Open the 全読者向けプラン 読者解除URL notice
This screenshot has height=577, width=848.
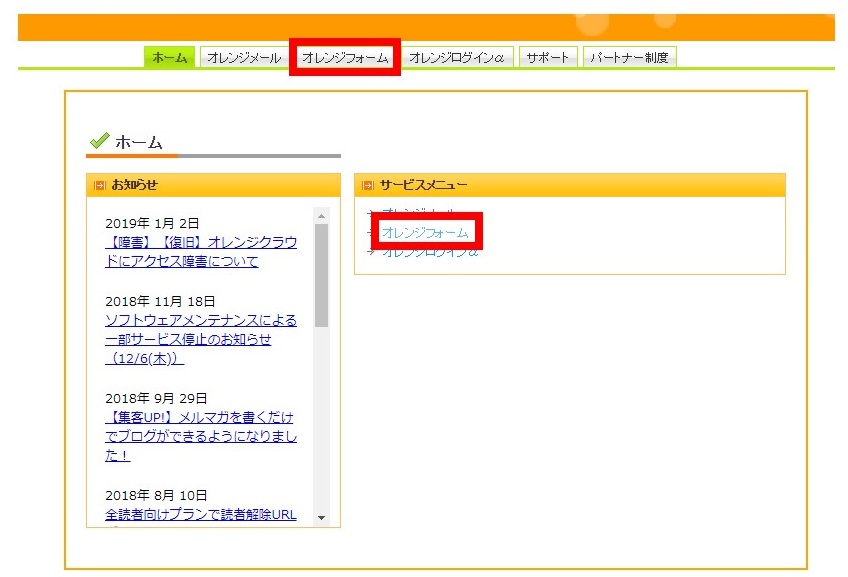[200, 515]
